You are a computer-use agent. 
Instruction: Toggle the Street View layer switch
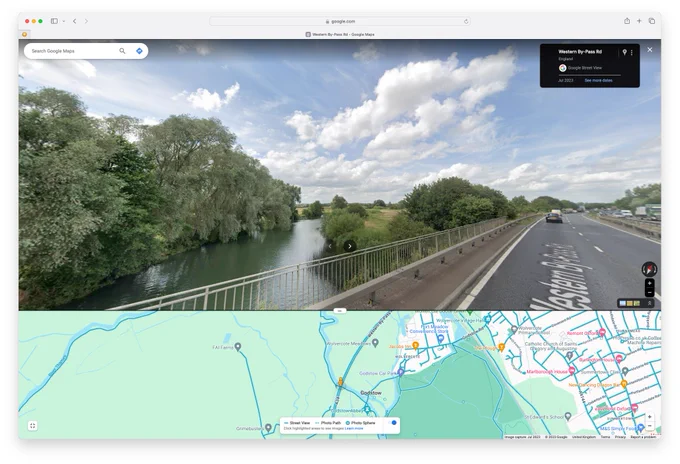[392, 423]
